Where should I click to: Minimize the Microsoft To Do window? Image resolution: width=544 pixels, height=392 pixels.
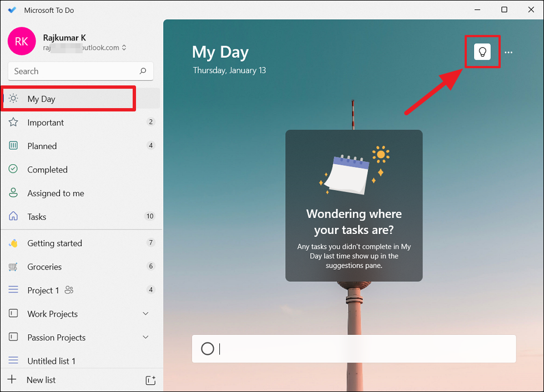point(477,10)
